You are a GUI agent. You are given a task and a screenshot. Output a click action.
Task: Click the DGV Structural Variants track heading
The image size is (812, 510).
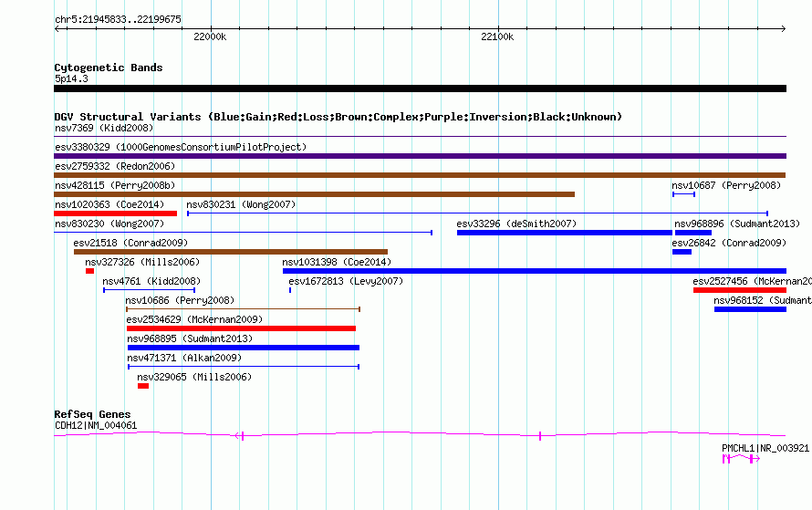338,117
